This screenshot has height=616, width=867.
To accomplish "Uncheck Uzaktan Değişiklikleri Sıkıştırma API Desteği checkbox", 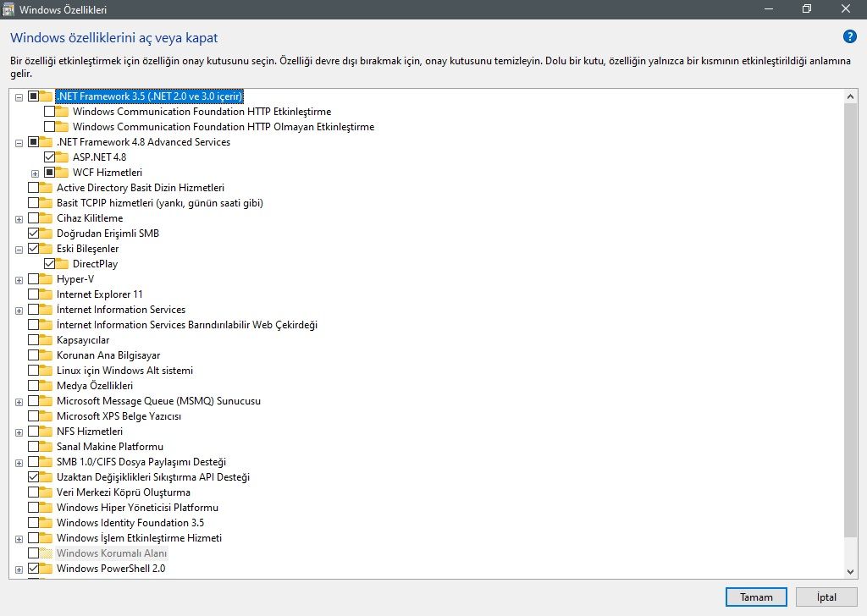I will coord(33,477).
